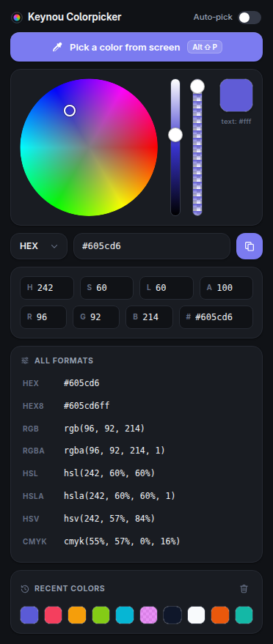Click the A alpha input field
The image size is (273, 644).
click(226, 288)
